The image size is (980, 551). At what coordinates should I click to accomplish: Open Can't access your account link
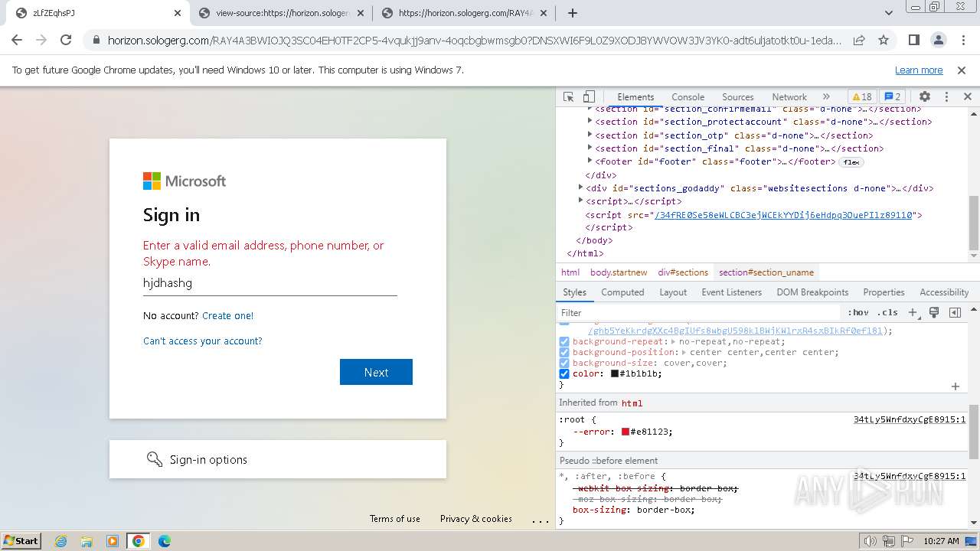203,341
